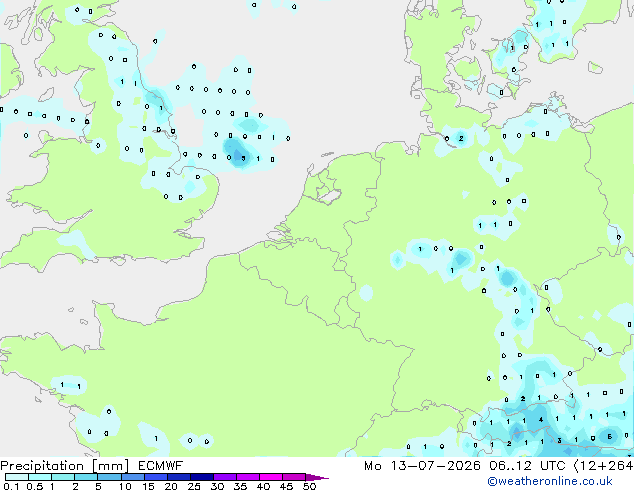Select the 2–5 mm legend color swatch
634x490 pixels.
pyautogui.click(x=86, y=477)
